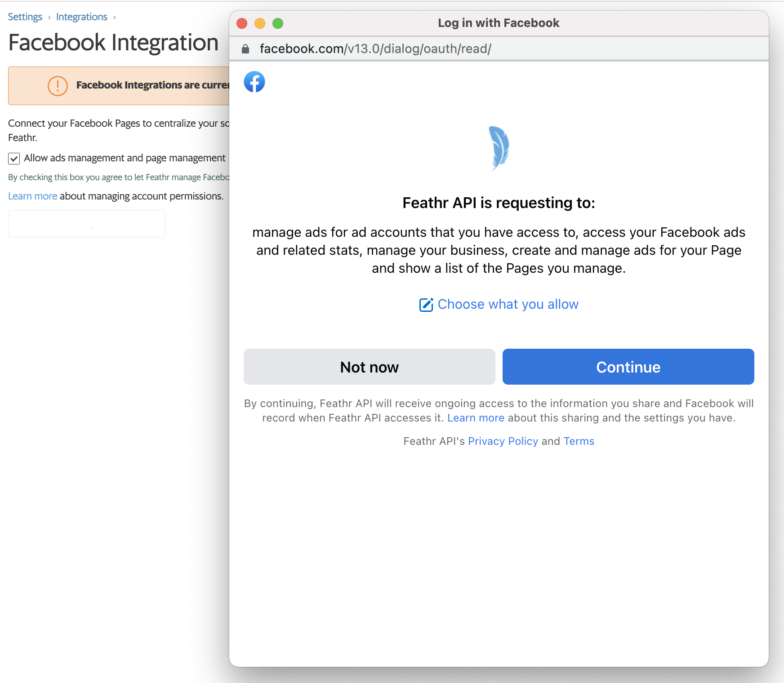Toggle Allow ads management and page management checkbox
784x683 pixels.
[14, 158]
